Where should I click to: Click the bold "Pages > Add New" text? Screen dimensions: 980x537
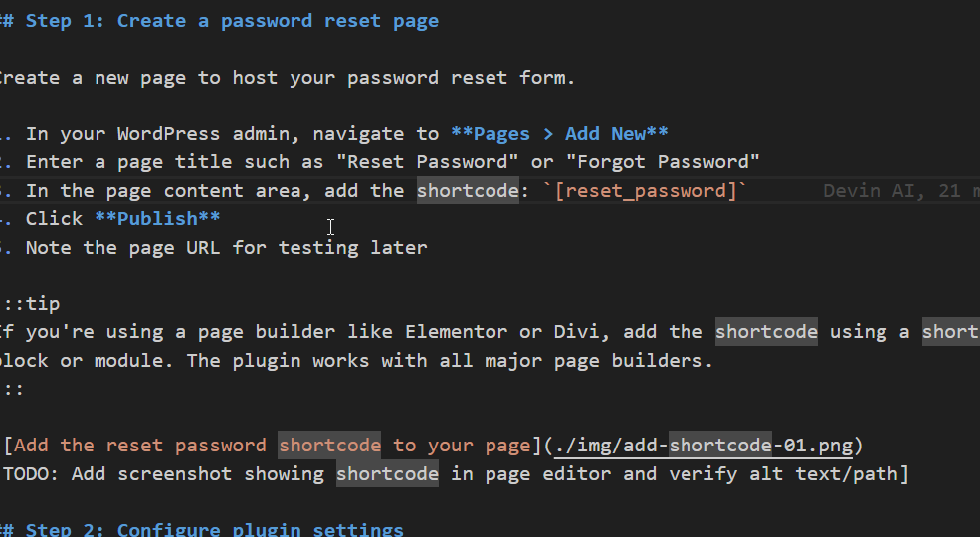point(558,134)
